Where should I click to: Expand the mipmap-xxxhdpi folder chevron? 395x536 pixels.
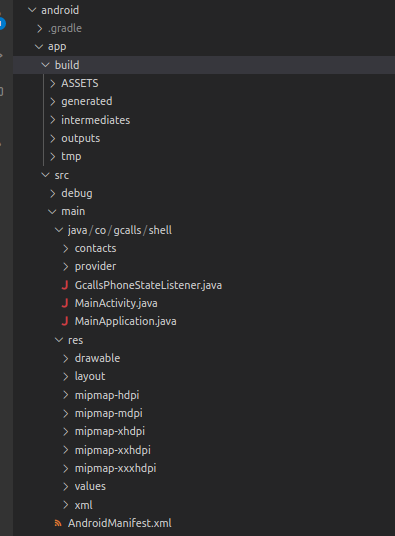click(x=66, y=468)
